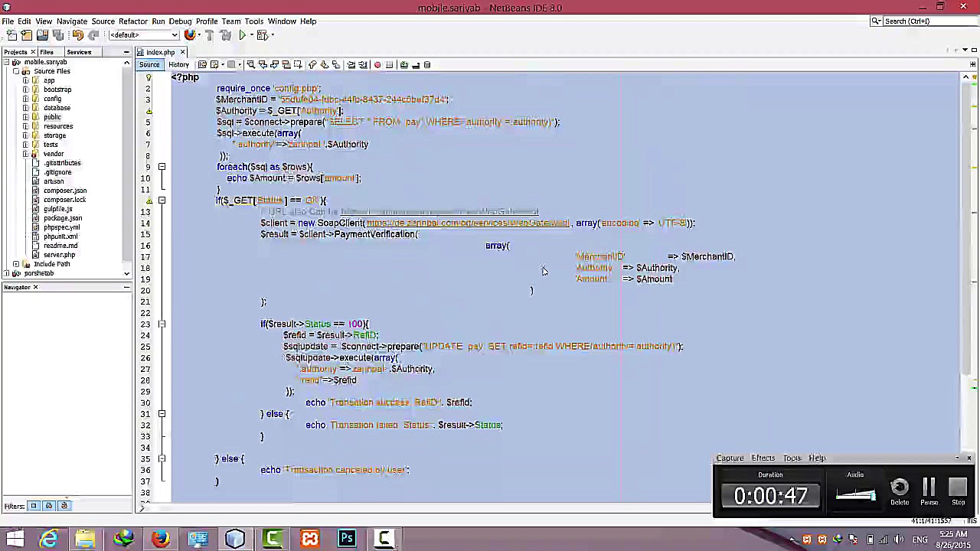Open File Explorer from the taskbar
The image size is (980, 551).
tap(85, 540)
